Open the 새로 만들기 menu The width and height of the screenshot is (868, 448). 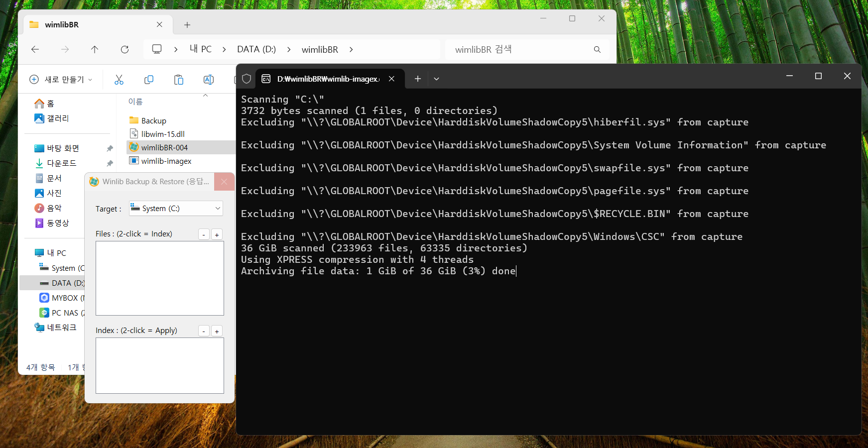pos(61,80)
